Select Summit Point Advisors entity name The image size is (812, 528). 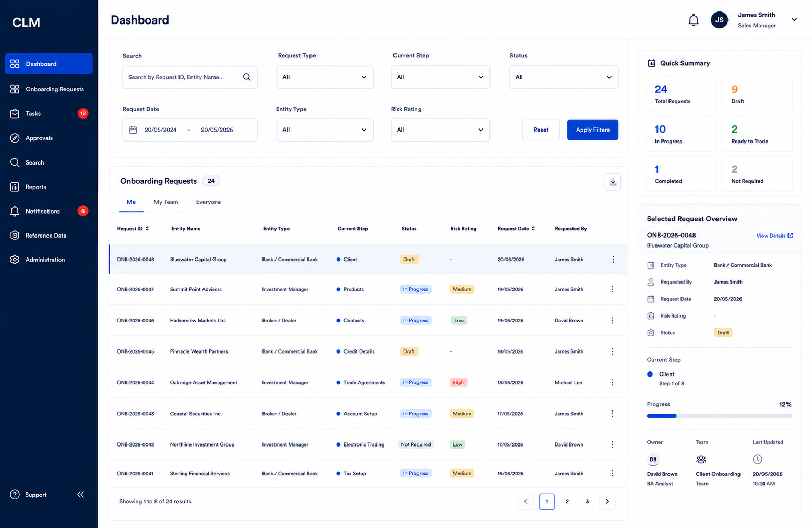pyautogui.click(x=196, y=289)
